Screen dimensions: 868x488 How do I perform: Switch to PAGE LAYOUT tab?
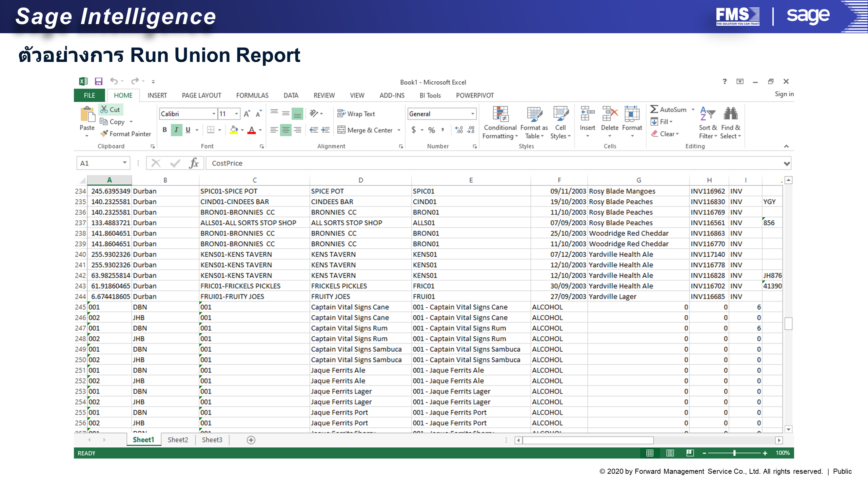click(201, 95)
